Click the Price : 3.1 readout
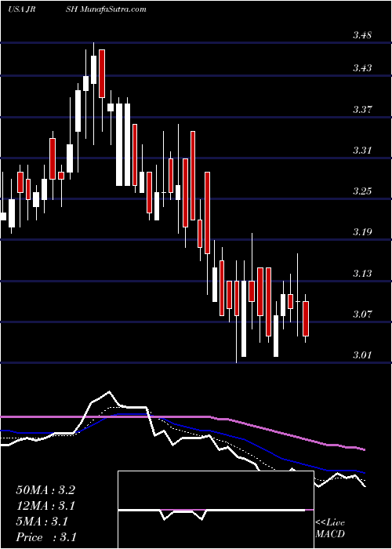This screenshot has height=549, width=392. click(45, 537)
